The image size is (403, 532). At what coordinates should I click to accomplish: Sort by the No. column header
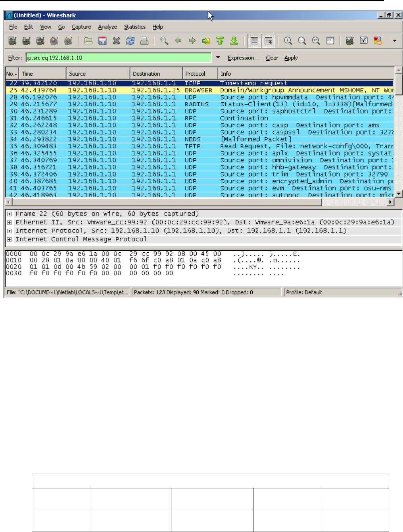(12, 73)
